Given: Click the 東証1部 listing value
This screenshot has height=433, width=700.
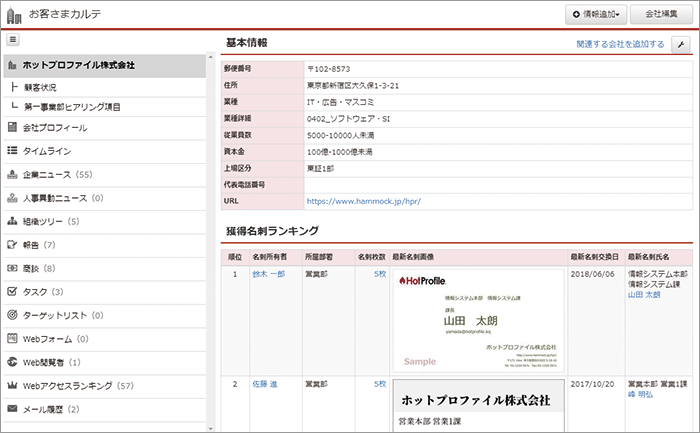Looking at the screenshot, I should [x=320, y=168].
